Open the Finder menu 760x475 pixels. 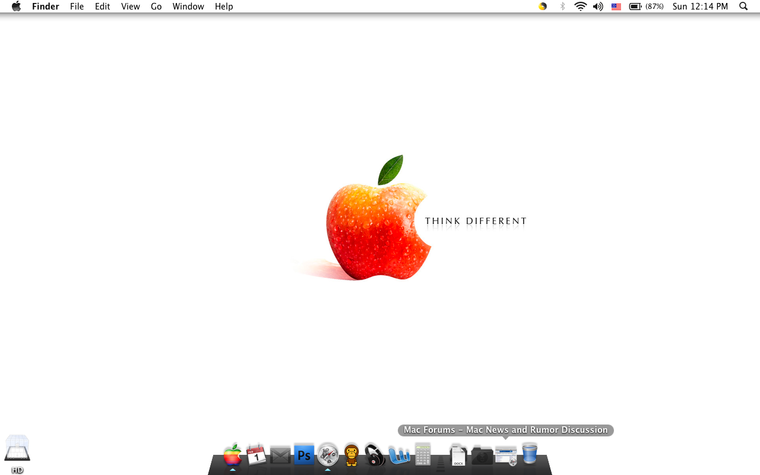point(46,6)
